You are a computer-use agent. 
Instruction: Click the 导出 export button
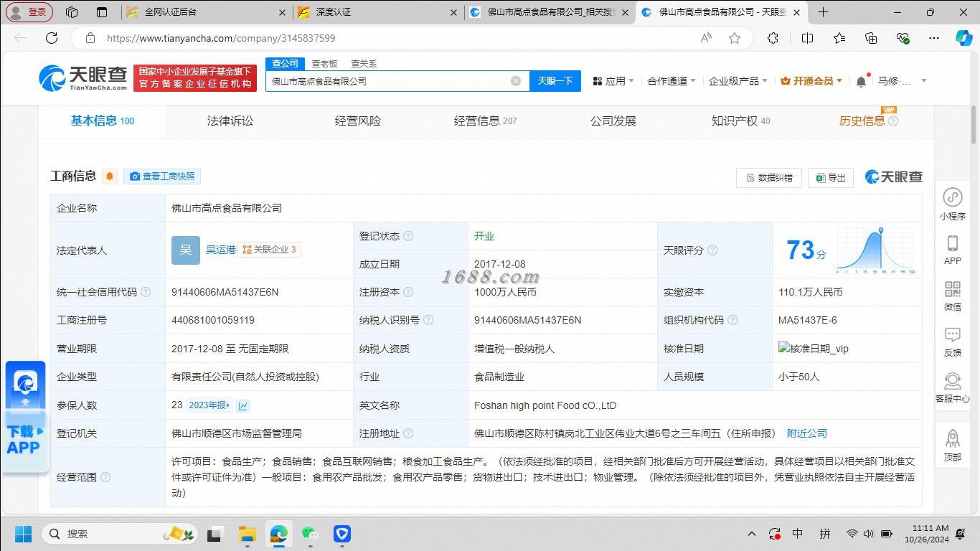(831, 177)
